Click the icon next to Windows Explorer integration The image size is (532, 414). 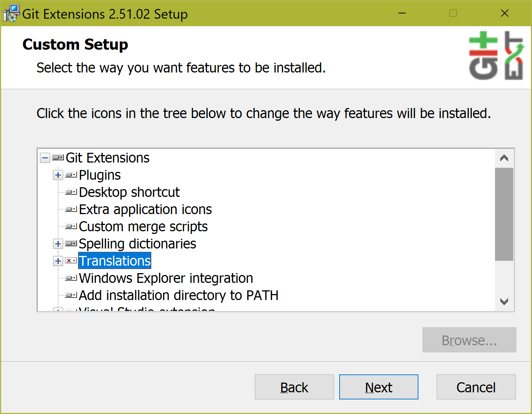(x=71, y=278)
